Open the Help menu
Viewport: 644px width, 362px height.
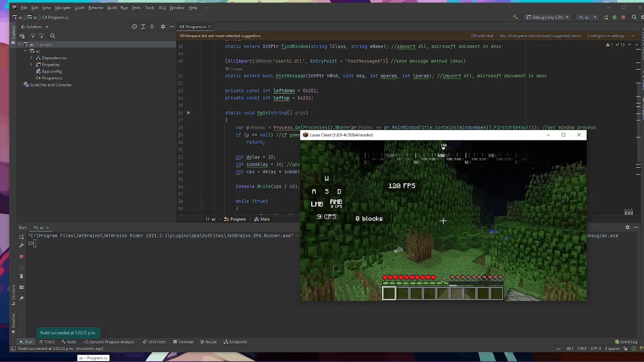coord(193,8)
